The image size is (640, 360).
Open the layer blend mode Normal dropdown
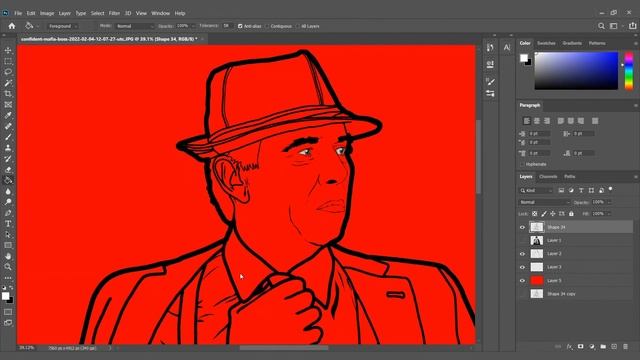pyautogui.click(x=544, y=202)
